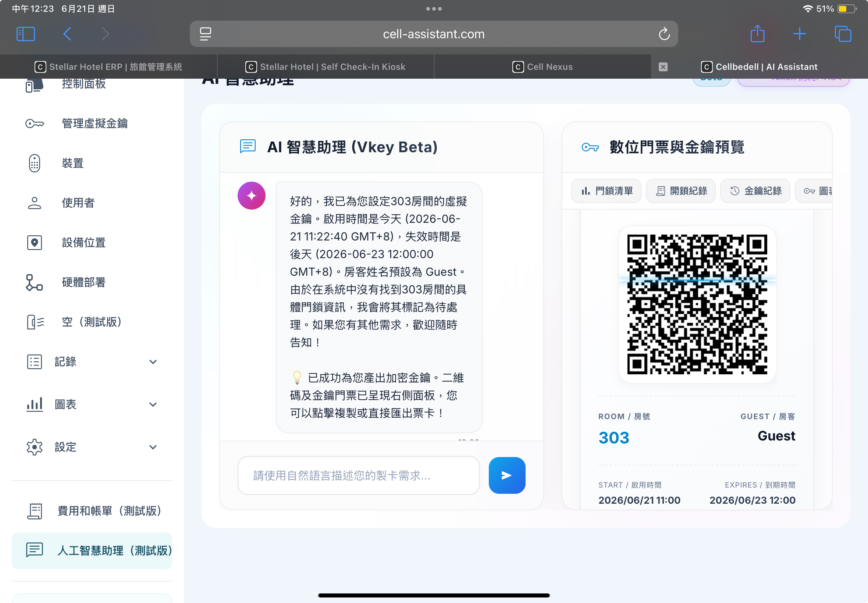Screen dimensions: 868x603
Task: Click the Wi-Fi status icon
Action: pos(807,9)
